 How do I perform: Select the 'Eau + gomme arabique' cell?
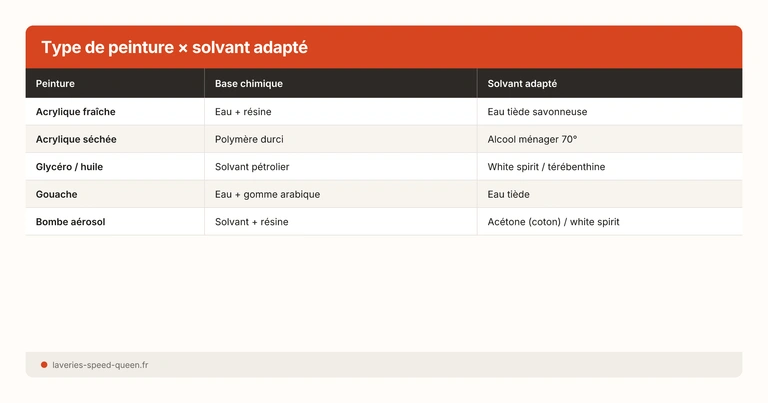267,194
